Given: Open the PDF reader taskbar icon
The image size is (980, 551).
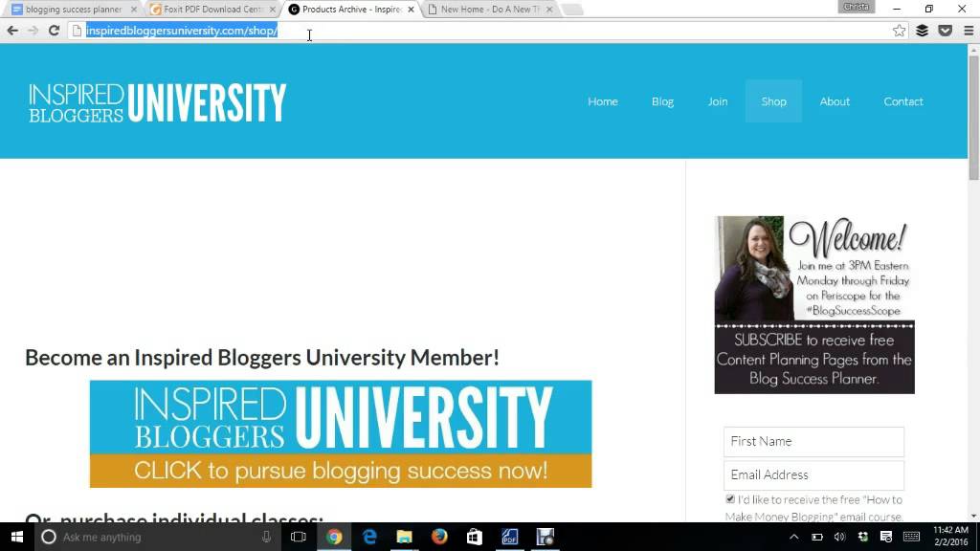Looking at the screenshot, I should click(509, 537).
